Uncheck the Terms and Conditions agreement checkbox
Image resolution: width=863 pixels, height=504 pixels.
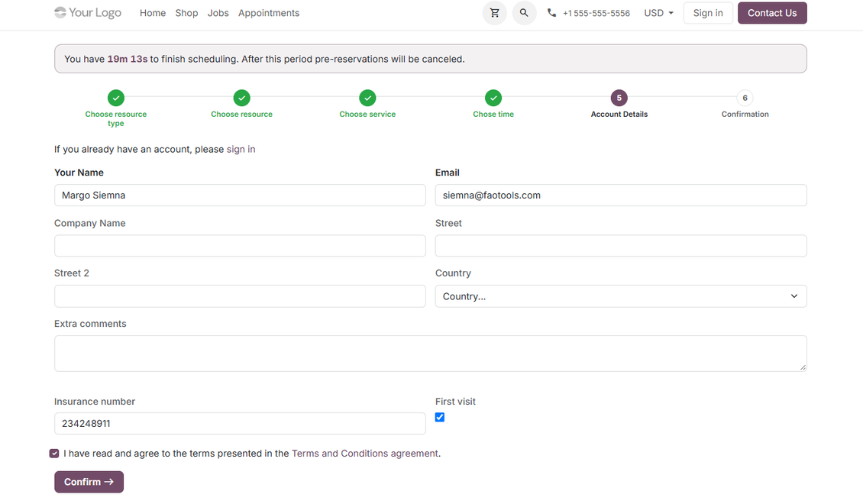point(54,454)
